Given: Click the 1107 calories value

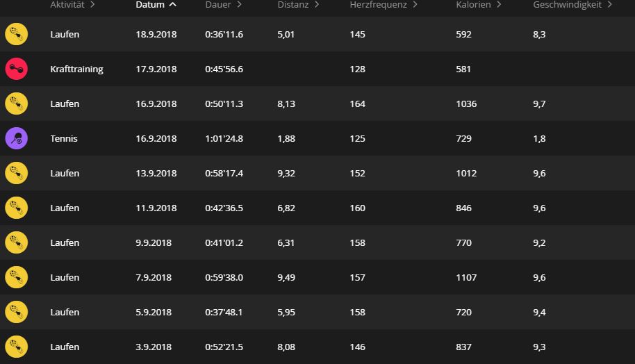Looking at the screenshot, I should (x=466, y=277).
